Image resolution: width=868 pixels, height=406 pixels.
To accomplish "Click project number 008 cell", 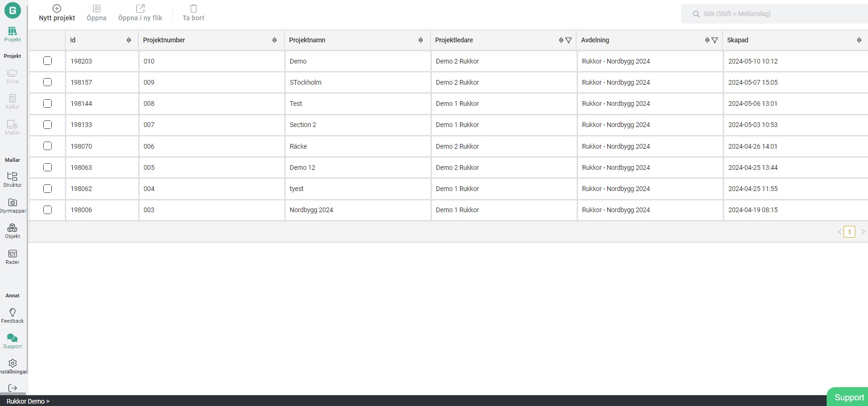I will coord(211,103).
